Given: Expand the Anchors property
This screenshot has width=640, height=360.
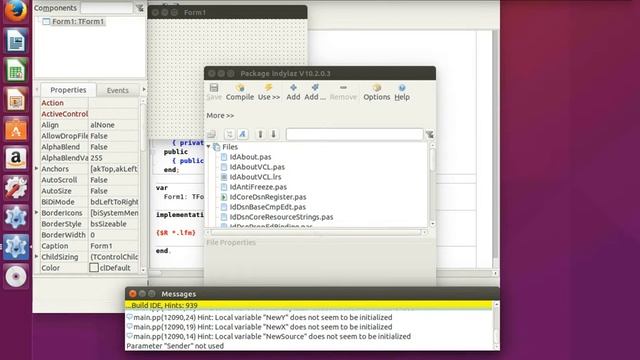Looking at the screenshot, I should [36, 169].
